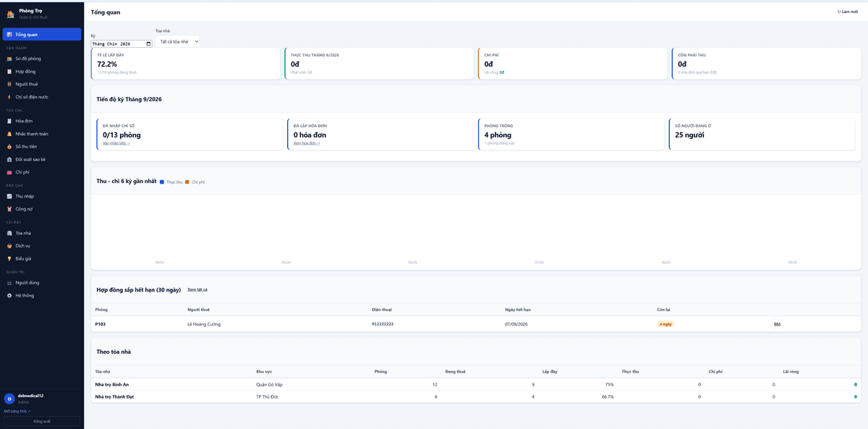Click the user avatar with letter D
868x429 pixels.
(x=9, y=399)
